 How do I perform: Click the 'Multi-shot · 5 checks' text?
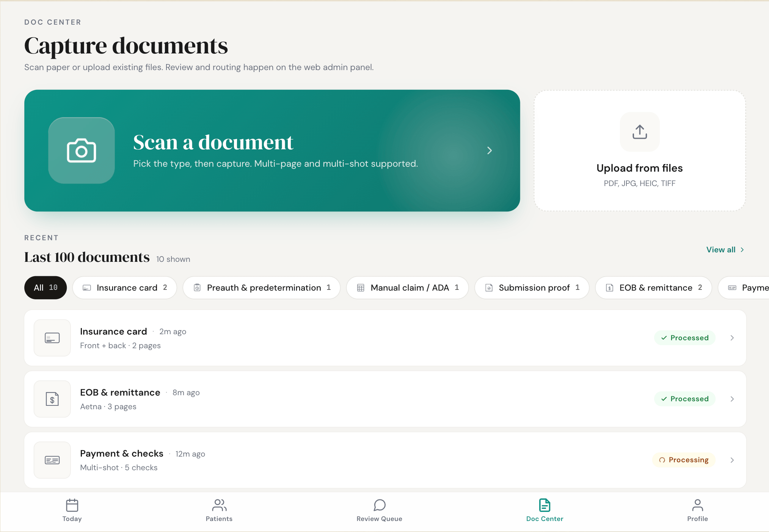tap(119, 468)
